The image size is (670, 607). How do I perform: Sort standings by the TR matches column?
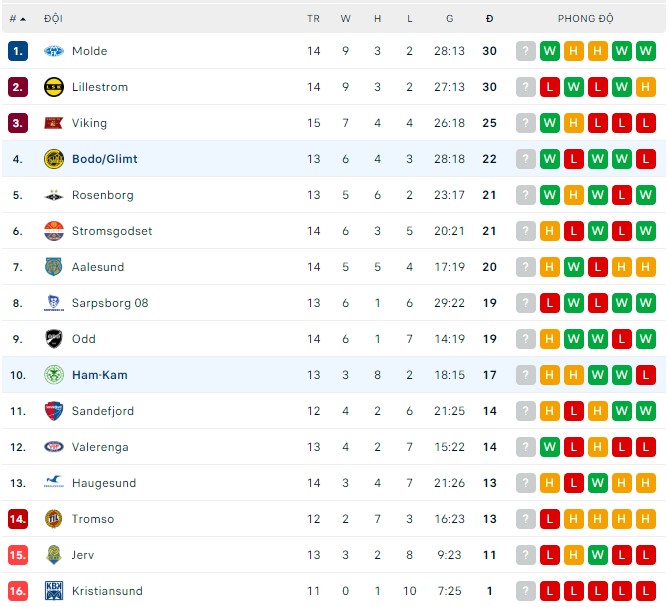pos(314,19)
